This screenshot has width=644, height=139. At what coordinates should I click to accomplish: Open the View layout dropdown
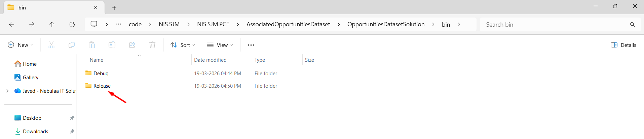[220, 45]
